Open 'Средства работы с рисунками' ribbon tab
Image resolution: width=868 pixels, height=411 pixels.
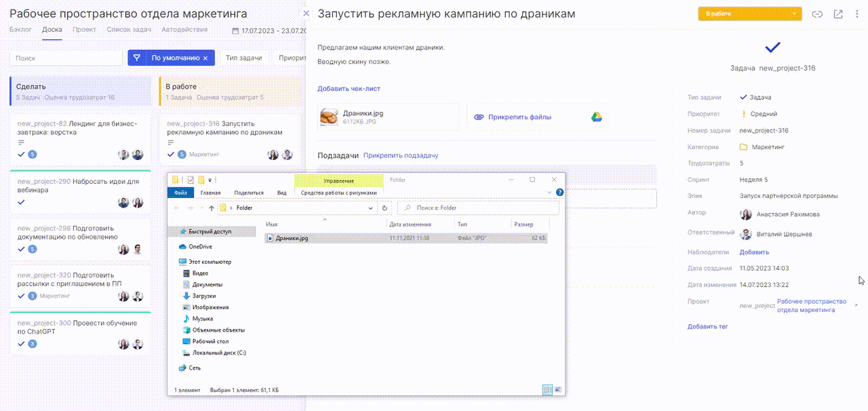[338, 193]
